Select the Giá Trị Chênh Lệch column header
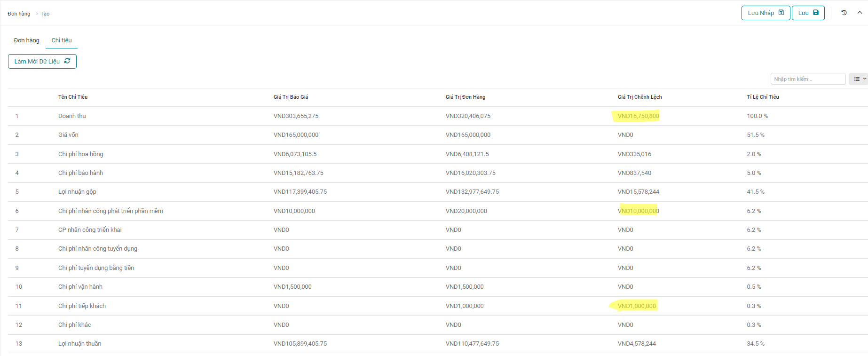 (x=639, y=97)
